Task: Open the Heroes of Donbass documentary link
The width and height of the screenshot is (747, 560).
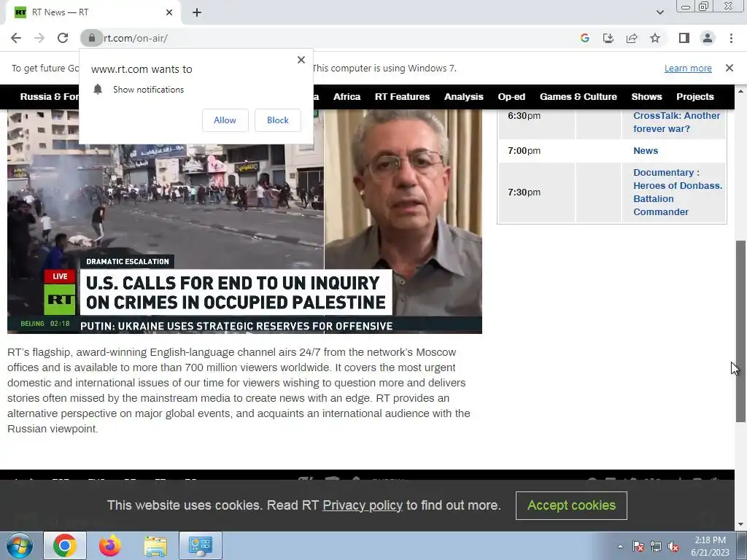Action: (x=678, y=192)
